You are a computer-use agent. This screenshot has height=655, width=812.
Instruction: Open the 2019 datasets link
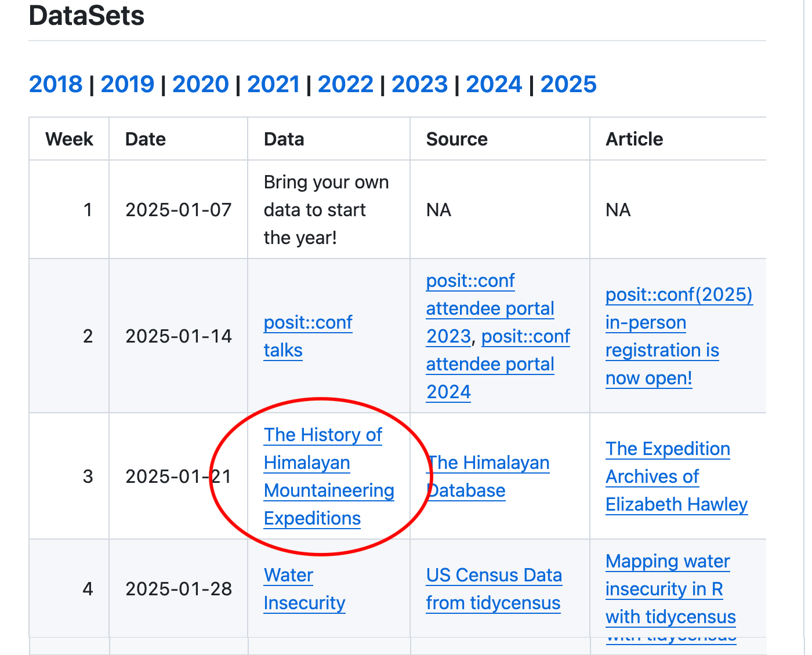128,84
